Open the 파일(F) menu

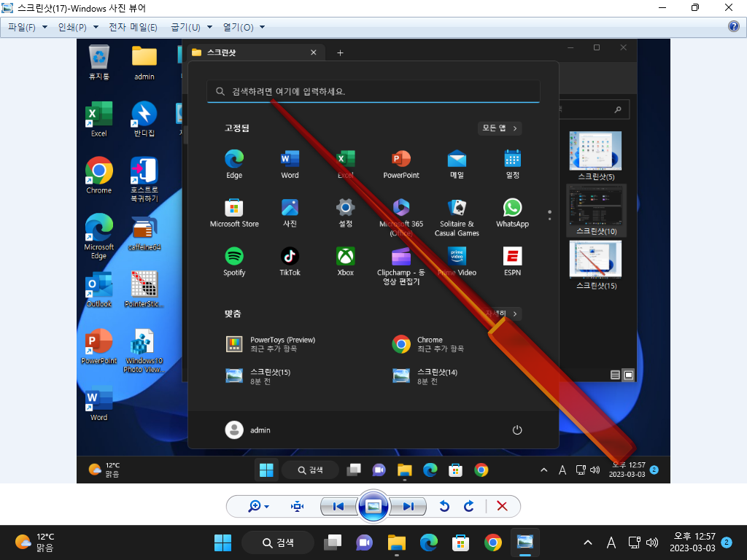28,27
